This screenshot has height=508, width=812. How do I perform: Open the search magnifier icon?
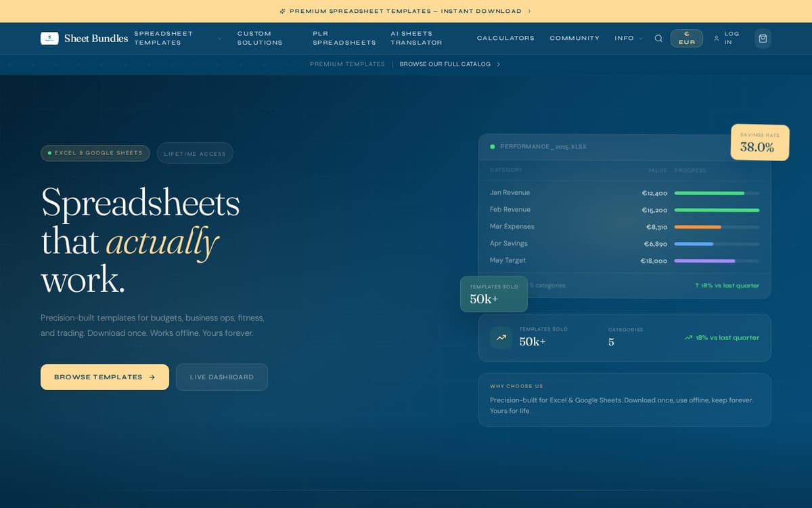point(658,39)
